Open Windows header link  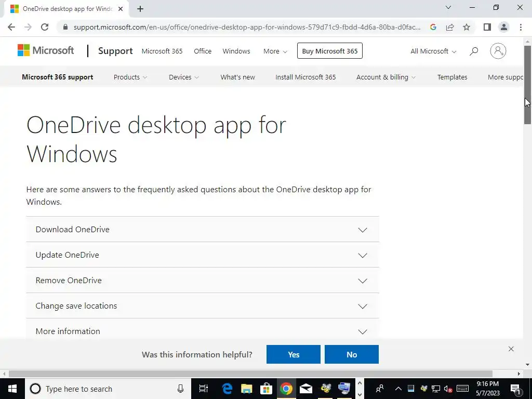pos(236,51)
